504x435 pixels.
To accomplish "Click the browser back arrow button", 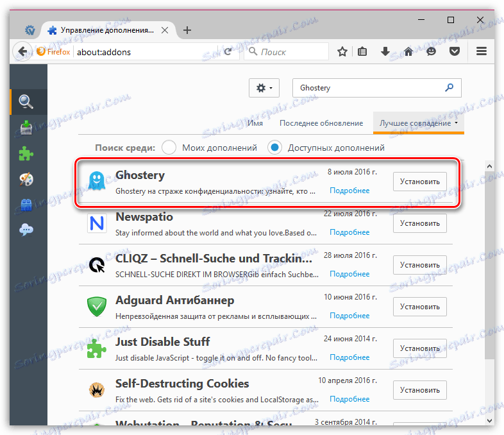I will pyautogui.click(x=22, y=51).
